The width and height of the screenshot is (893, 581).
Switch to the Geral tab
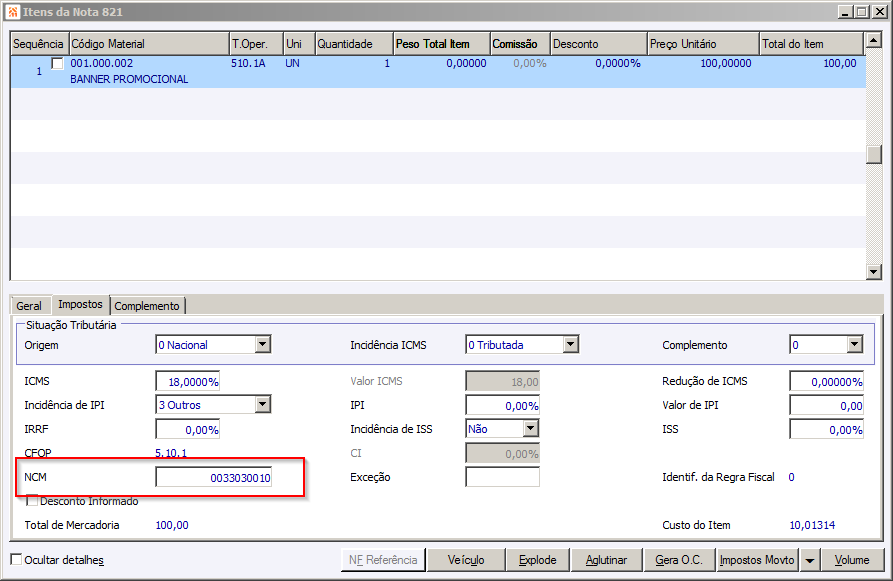pos(28,306)
